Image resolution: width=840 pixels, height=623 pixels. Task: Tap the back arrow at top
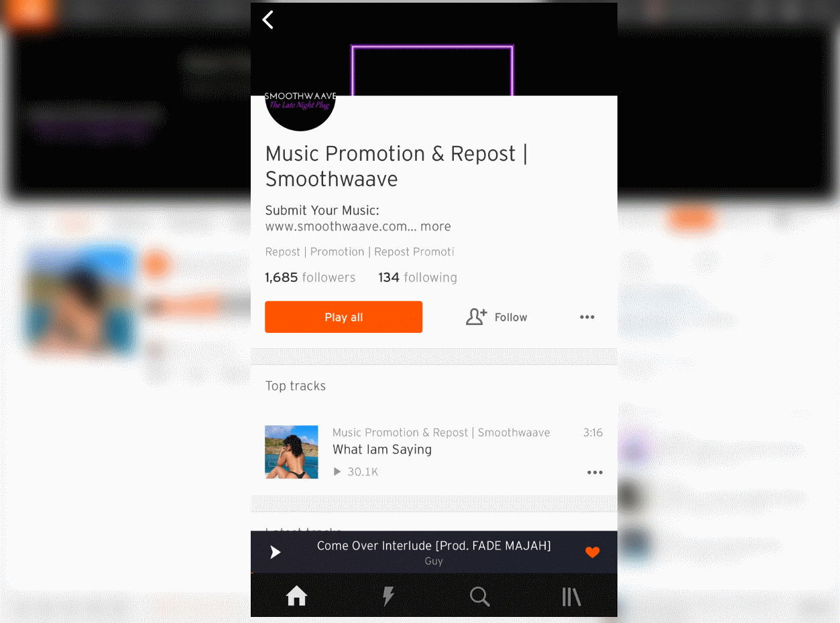[x=268, y=20]
